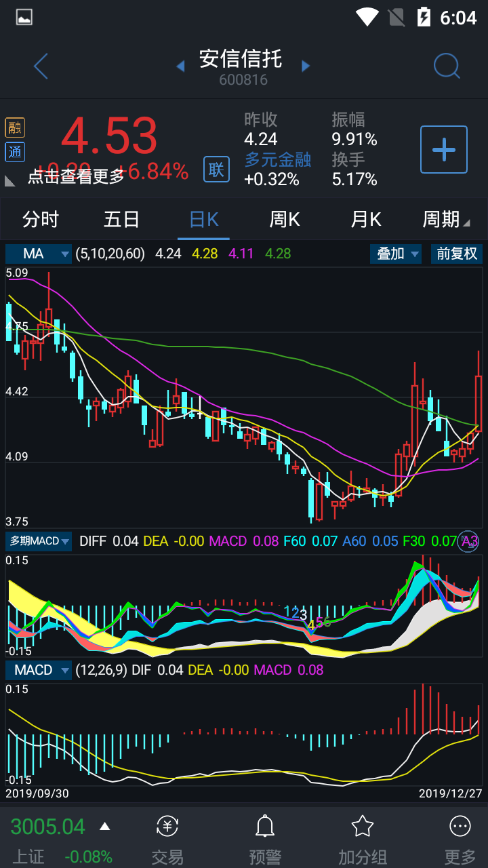Tap the 多期MACD sub-chart

coord(244,607)
